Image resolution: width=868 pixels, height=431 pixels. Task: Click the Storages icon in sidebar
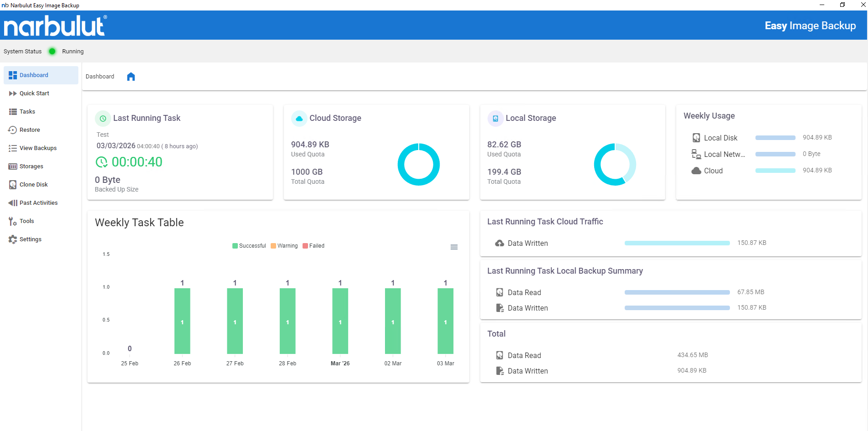[13, 166]
